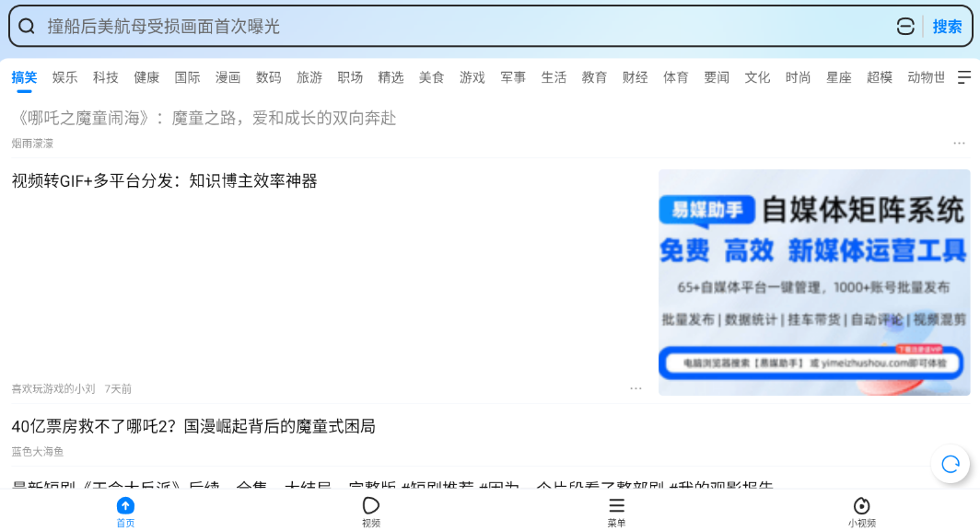Open the 自媒体矩阵系统 article thumbnail
980x531 pixels.
(x=814, y=283)
